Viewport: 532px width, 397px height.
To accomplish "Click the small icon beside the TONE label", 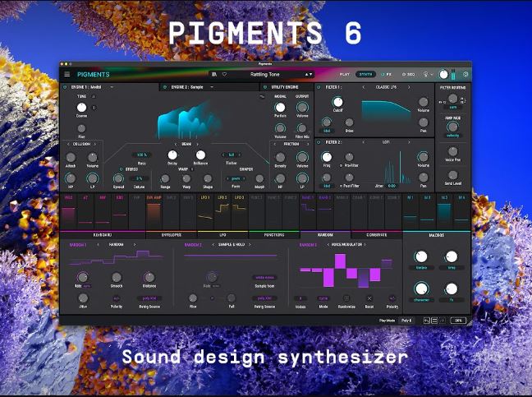I will pos(94,96).
